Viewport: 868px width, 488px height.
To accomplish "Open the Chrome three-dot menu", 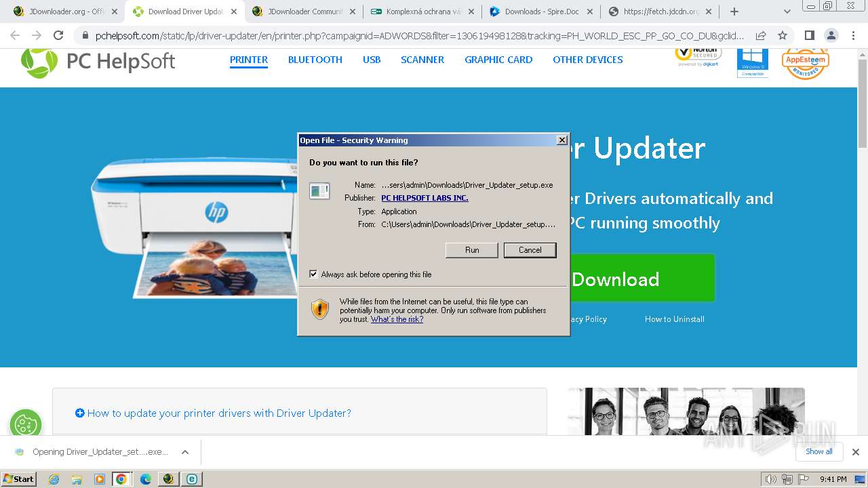I will click(x=853, y=36).
